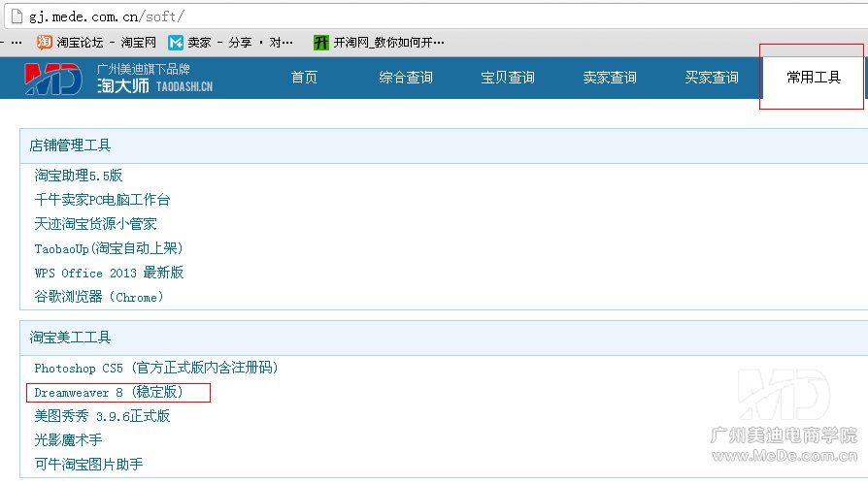Open the Photoshop CS5 download link

click(x=156, y=368)
